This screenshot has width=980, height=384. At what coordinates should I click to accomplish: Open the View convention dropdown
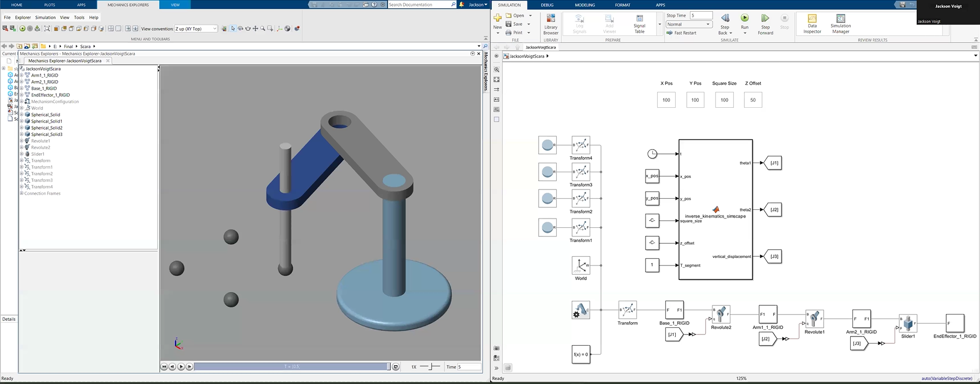[196, 29]
